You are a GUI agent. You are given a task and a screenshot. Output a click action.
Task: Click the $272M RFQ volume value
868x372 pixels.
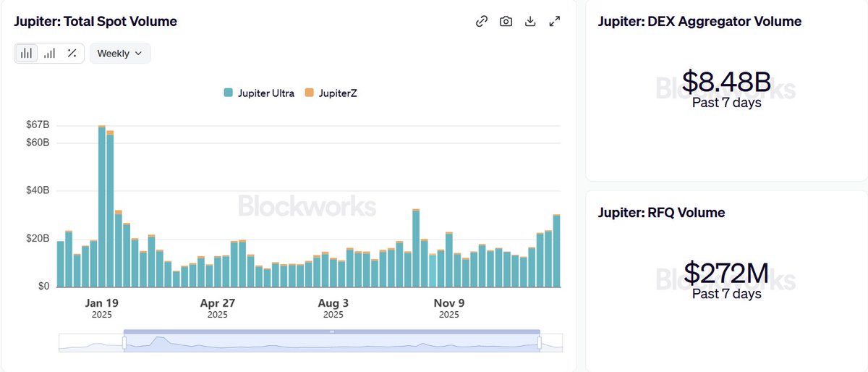[726, 274]
